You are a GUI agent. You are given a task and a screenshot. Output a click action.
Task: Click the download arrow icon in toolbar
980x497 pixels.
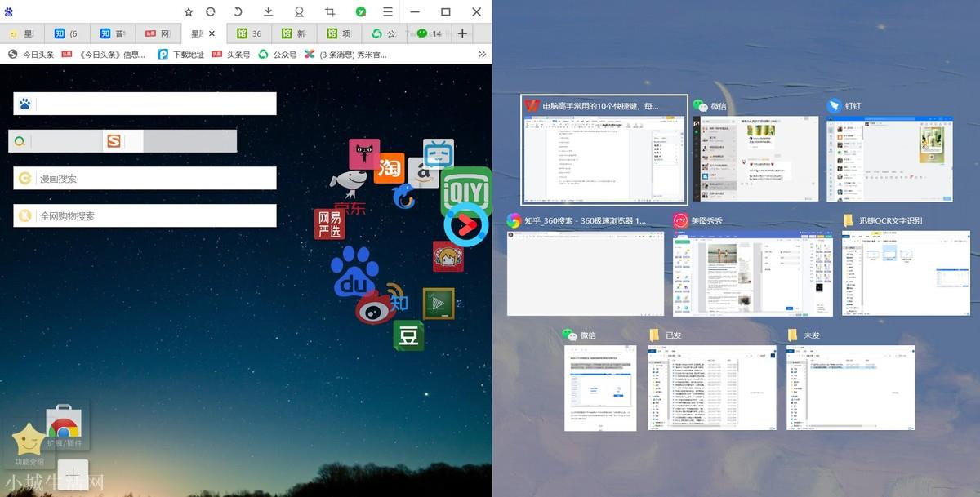click(269, 12)
